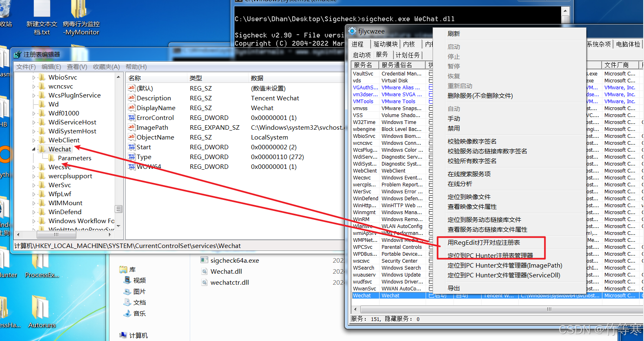Select Wechat key folder icon
644x341 pixels.
(x=42, y=149)
